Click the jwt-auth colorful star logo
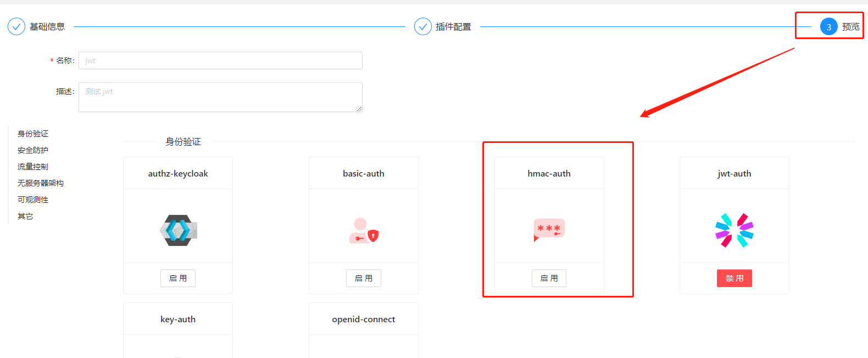 click(734, 230)
